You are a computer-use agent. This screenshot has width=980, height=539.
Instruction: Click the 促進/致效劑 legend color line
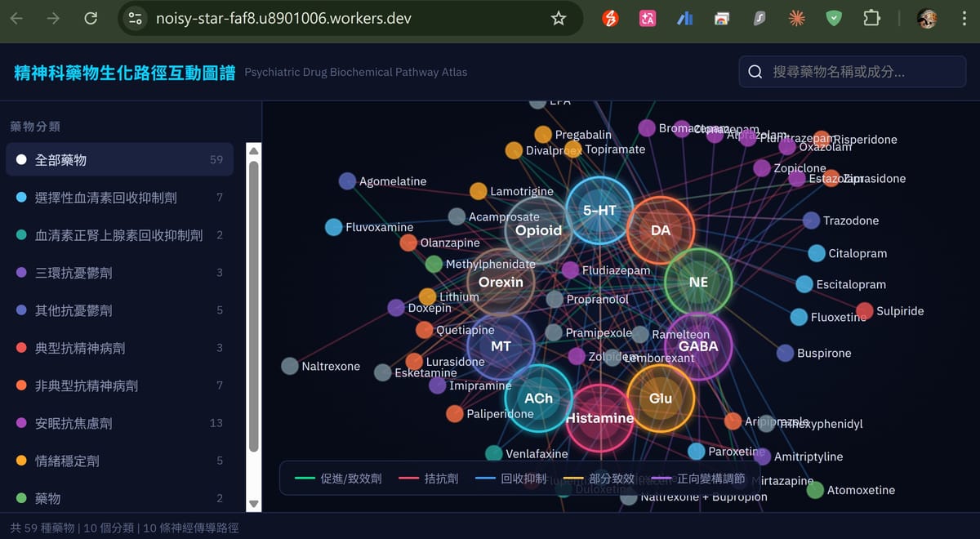[305, 479]
